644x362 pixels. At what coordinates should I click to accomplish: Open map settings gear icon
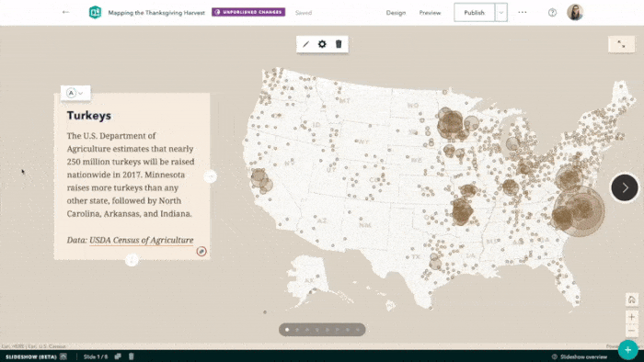[322, 44]
